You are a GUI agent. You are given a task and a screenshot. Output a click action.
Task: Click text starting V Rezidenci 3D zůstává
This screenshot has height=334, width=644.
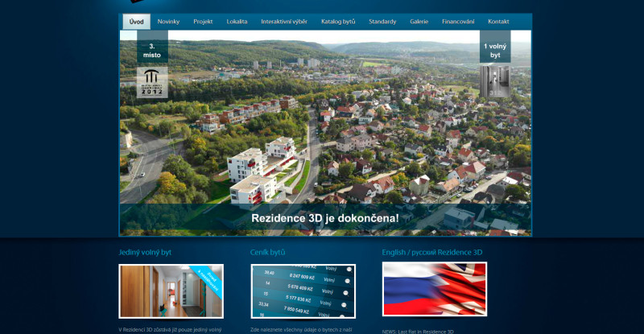(170, 329)
